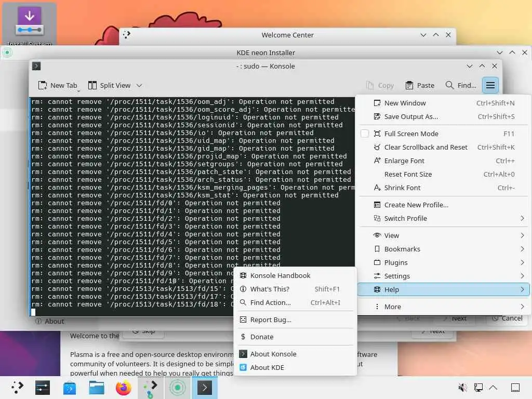The image size is (532, 399).
Task: Expand the Settings submenu
Action: (x=443, y=276)
